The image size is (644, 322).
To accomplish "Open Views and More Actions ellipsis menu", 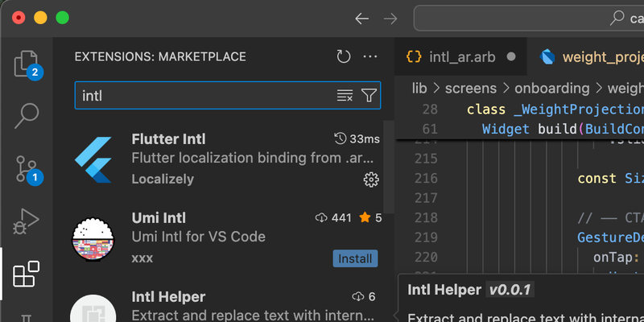I will (x=370, y=56).
